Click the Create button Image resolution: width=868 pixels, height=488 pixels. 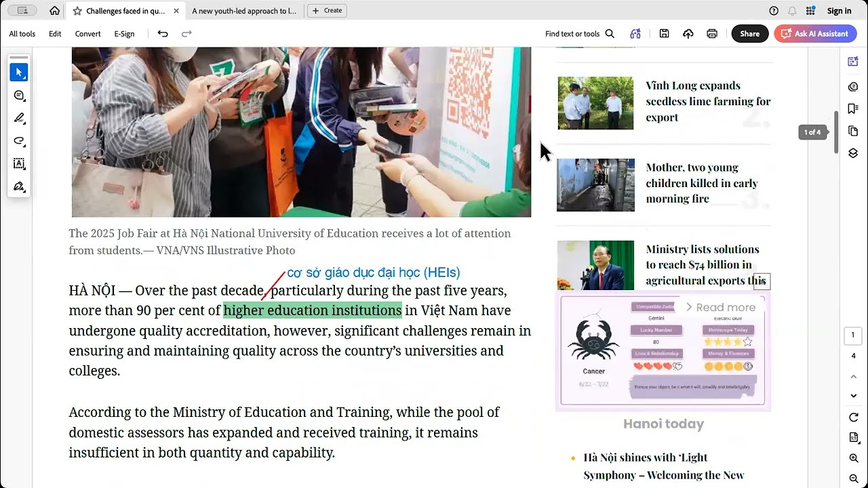point(328,10)
